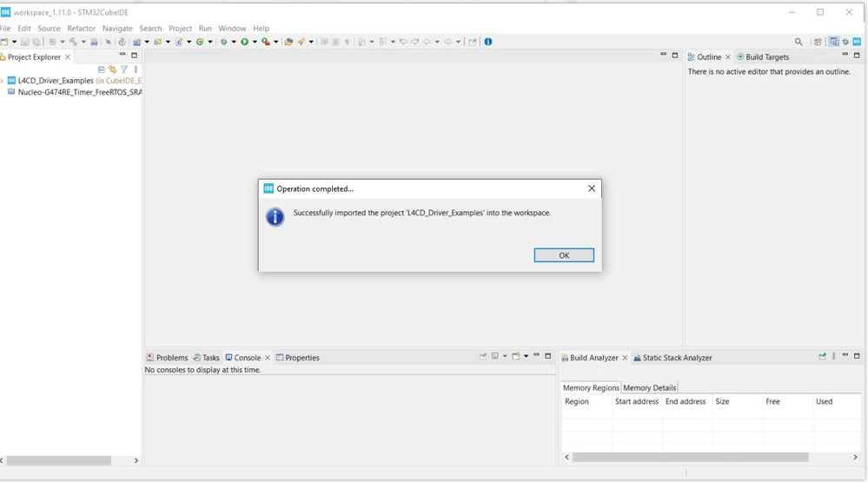Open the Window menu
Image resolution: width=868 pixels, height=482 pixels.
232,28
